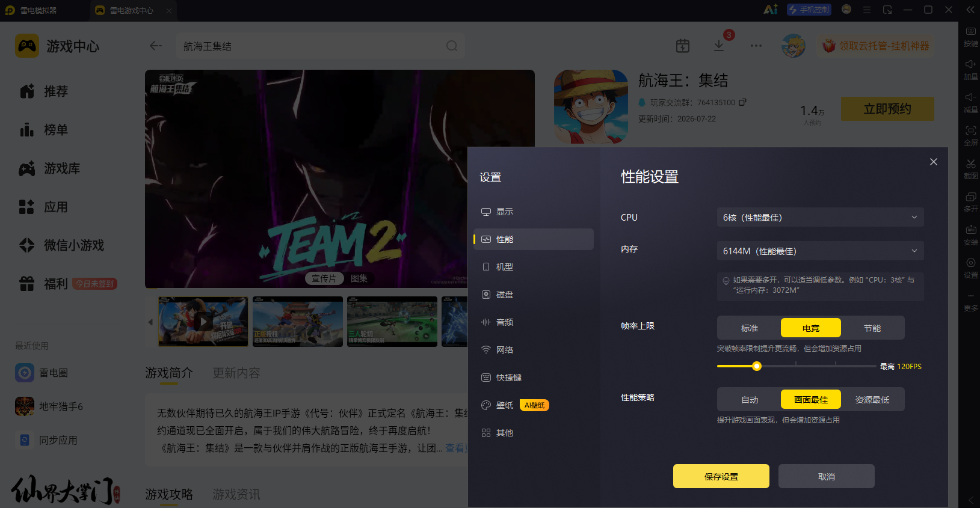Expand the 内存 memory dropdown

click(x=821, y=251)
